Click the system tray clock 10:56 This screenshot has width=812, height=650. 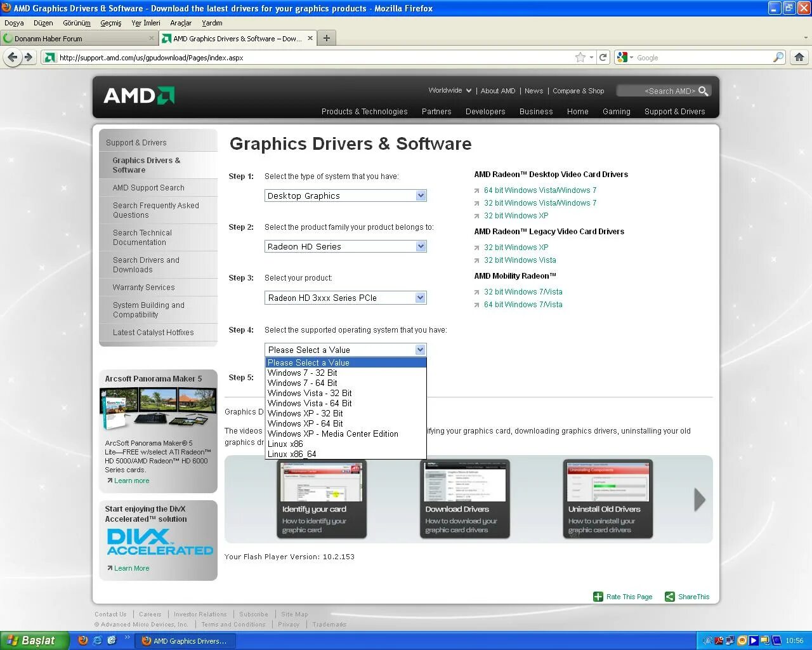tap(794, 641)
